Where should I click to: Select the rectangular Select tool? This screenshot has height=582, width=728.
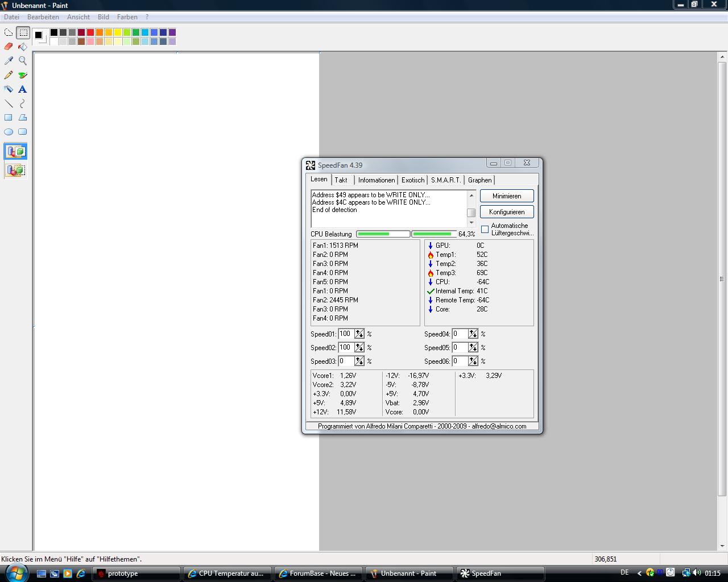tap(23, 32)
